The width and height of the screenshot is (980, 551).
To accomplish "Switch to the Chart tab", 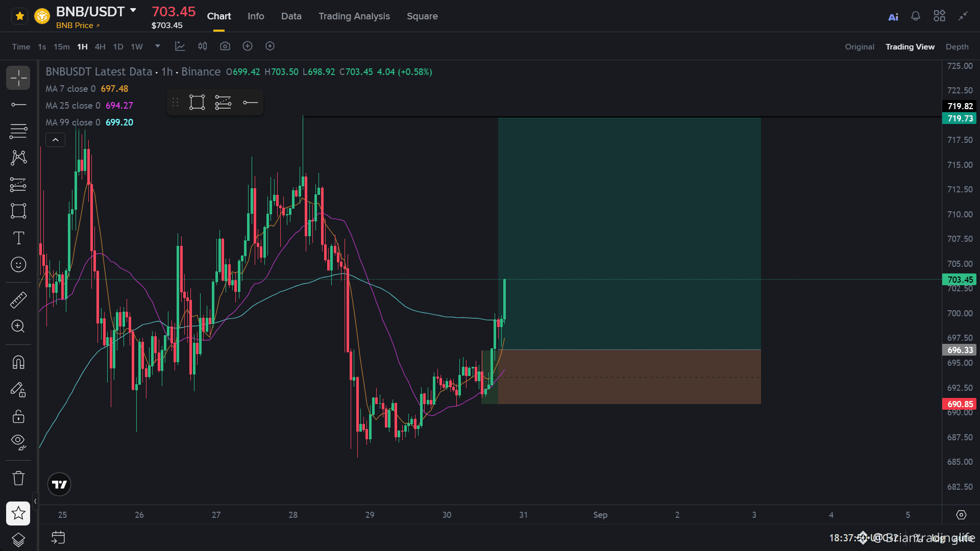I will point(219,16).
